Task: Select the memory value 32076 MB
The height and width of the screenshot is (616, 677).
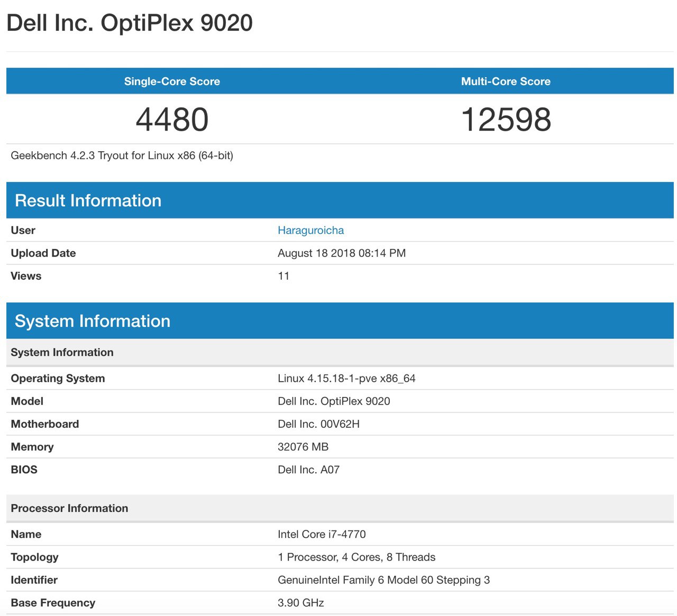Action: click(x=303, y=447)
